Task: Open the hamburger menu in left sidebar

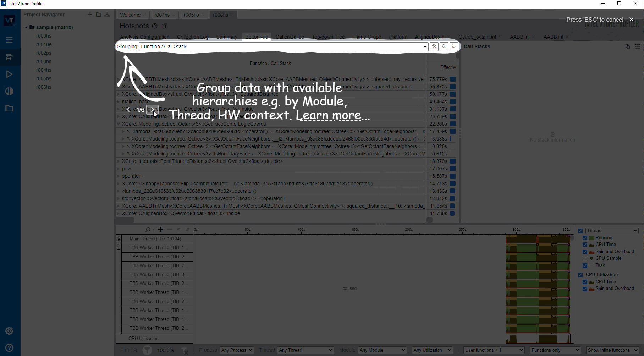Action: pyautogui.click(x=9, y=40)
